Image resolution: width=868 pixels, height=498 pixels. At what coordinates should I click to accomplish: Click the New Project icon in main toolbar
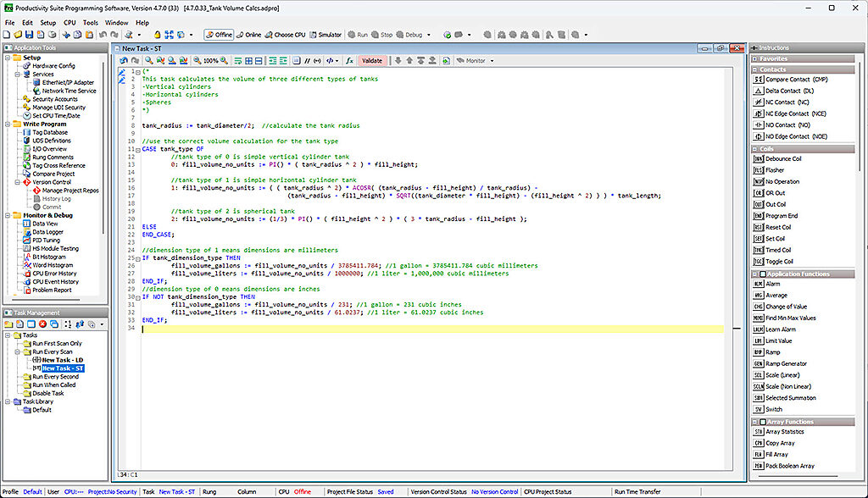(x=7, y=35)
